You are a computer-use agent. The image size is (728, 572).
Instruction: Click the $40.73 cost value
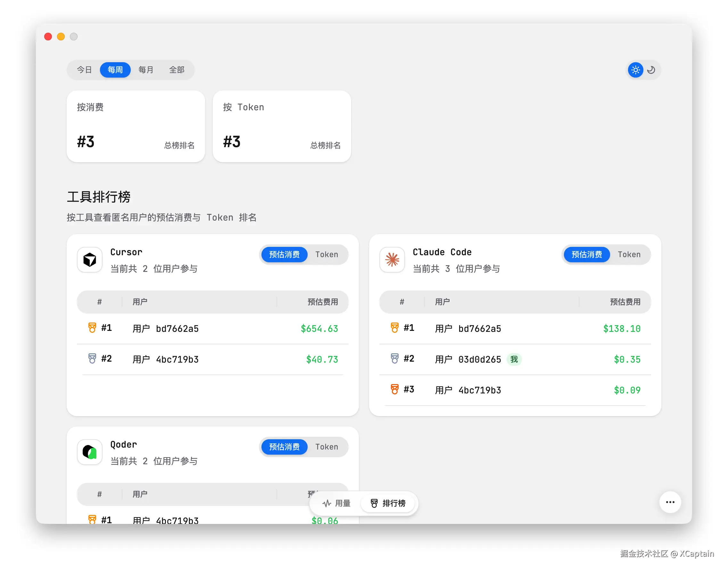[322, 359]
